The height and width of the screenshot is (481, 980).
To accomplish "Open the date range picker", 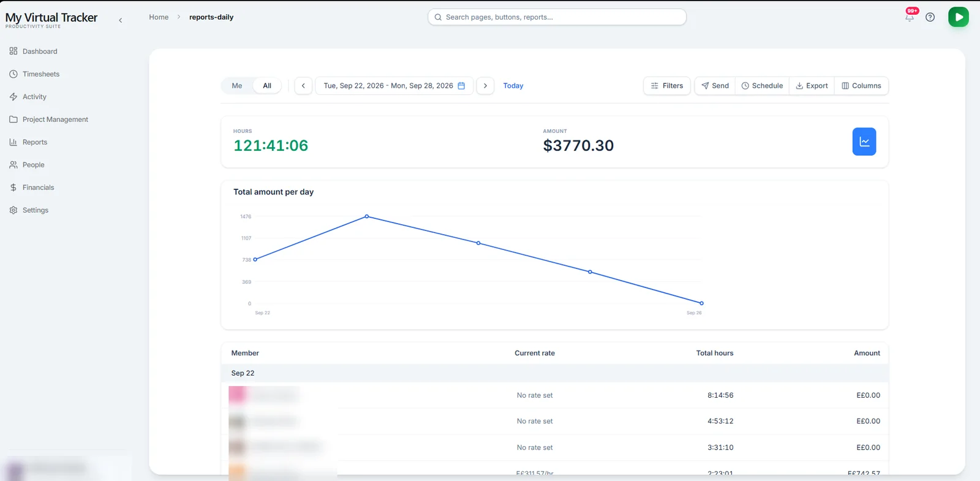I will click(394, 86).
